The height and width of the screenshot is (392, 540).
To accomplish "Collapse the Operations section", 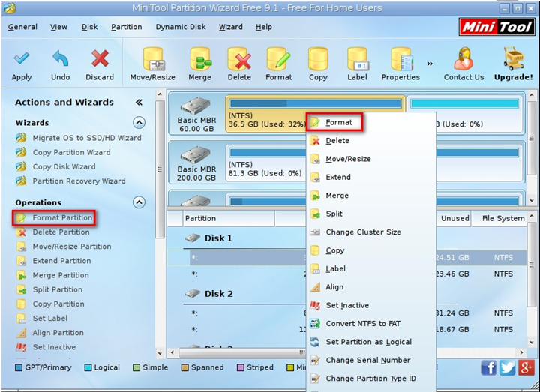I will tap(139, 202).
